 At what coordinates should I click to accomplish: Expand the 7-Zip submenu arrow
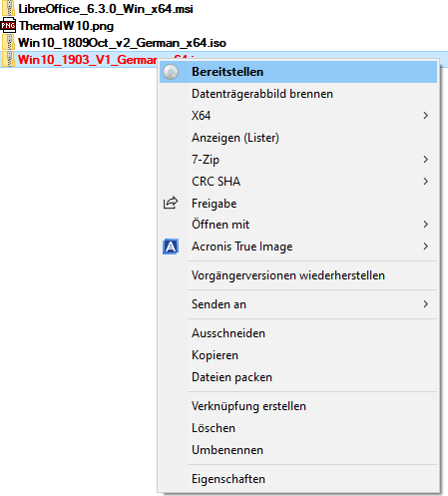click(426, 160)
